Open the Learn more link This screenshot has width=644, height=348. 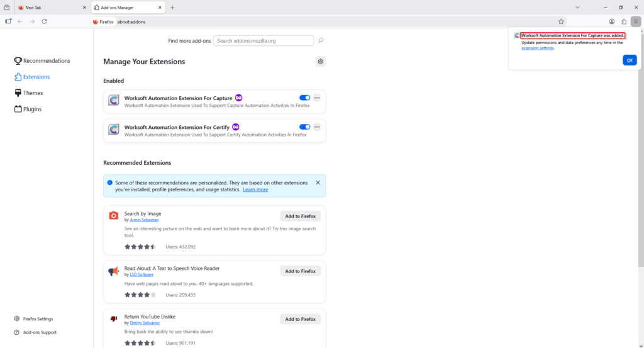[x=255, y=189]
